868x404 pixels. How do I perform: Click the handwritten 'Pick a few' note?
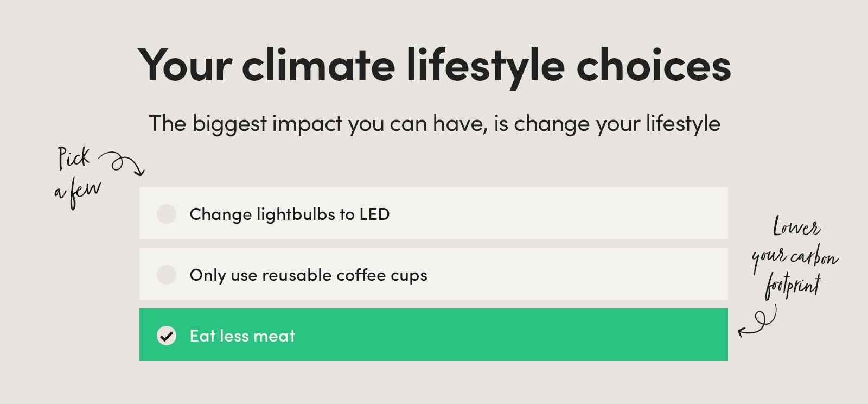[x=78, y=177]
